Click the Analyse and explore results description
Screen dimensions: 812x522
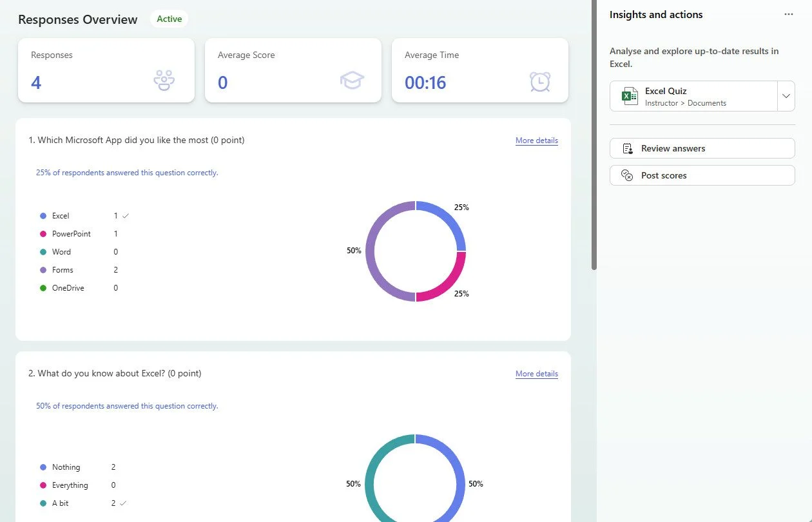(694, 57)
